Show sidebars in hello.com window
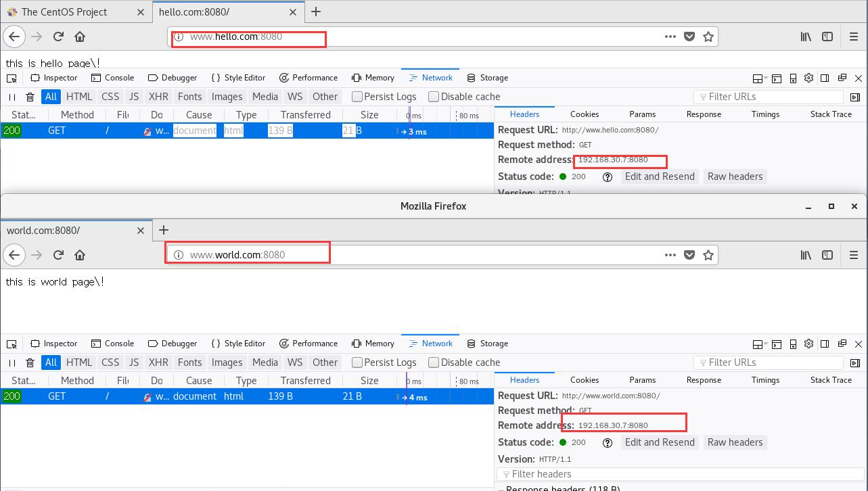The height and width of the screenshot is (491, 868). pyautogui.click(x=827, y=37)
